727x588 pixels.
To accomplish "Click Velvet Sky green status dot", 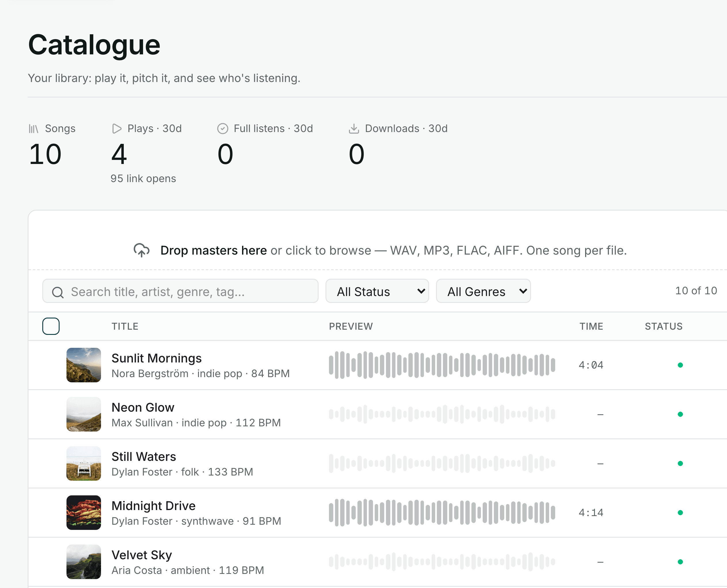I will click(x=680, y=562).
